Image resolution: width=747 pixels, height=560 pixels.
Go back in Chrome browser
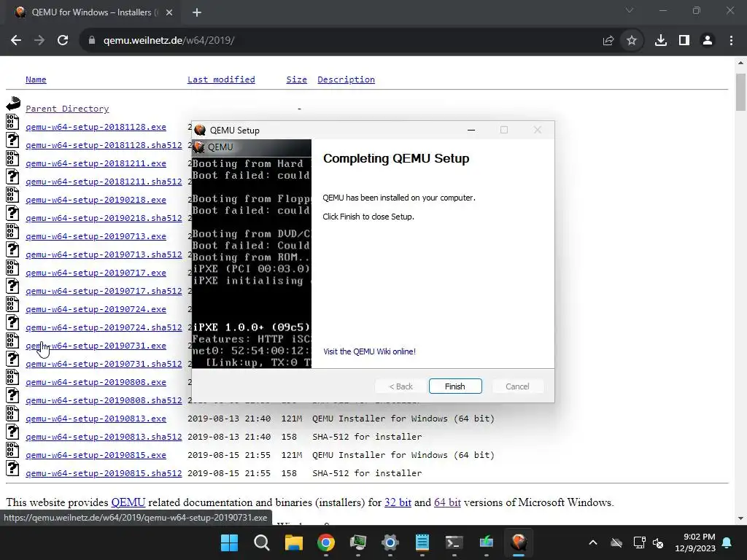pyautogui.click(x=16, y=41)
